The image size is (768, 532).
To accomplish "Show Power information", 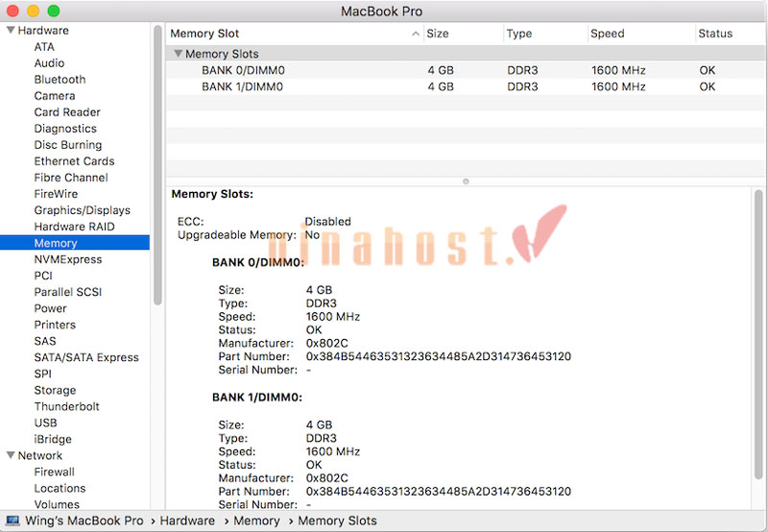I will tap(50, 308).
